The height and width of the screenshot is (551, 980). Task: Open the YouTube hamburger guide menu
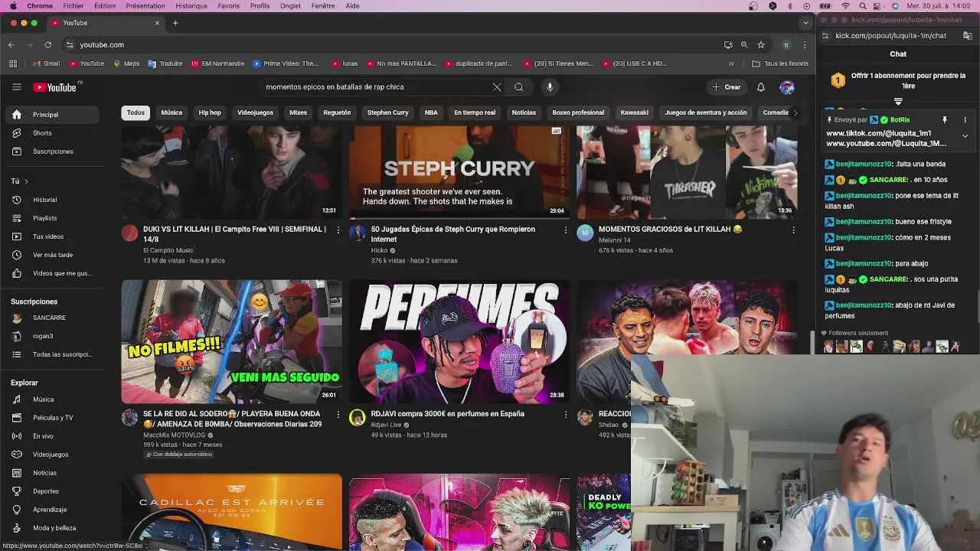[16, 87]
